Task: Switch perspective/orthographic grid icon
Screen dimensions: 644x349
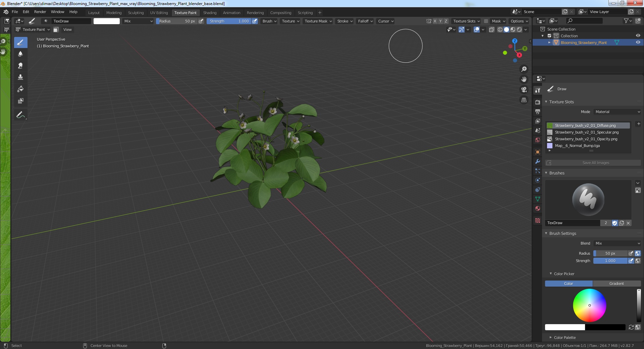Action: 524,100
